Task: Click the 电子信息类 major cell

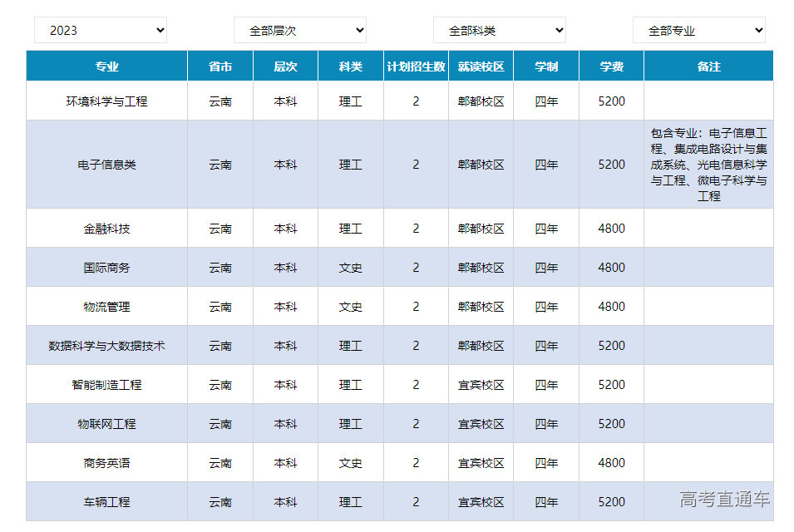Action: pyautogui.click(x=106, y=165)
